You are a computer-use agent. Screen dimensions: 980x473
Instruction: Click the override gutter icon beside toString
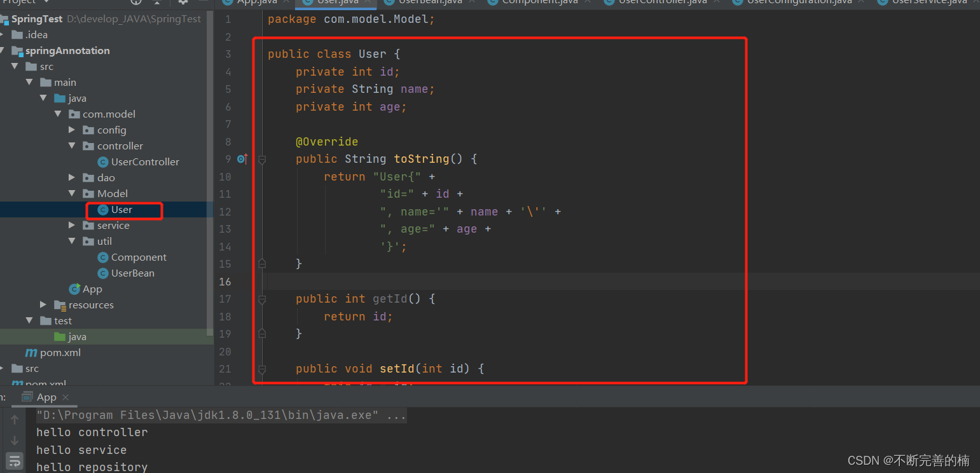(x=242, y=159)
